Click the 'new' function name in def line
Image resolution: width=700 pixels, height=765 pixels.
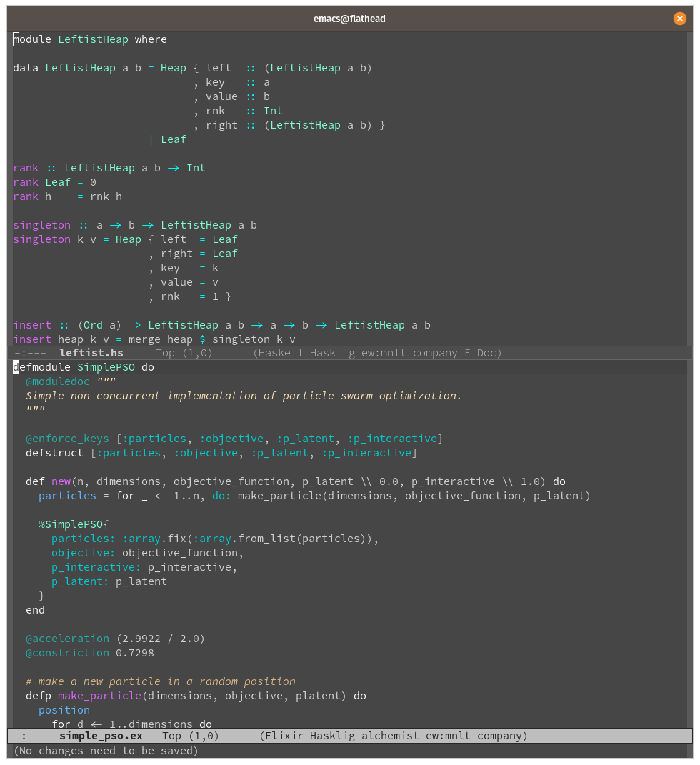click(x=61, y=481)
